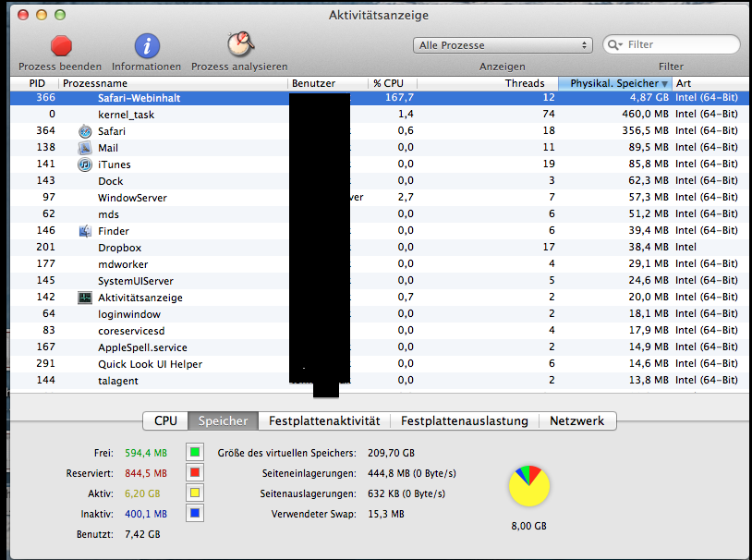Select the AppleSpell.service process row
This screenshot has width=752, height=560.
tap(380, 347)
